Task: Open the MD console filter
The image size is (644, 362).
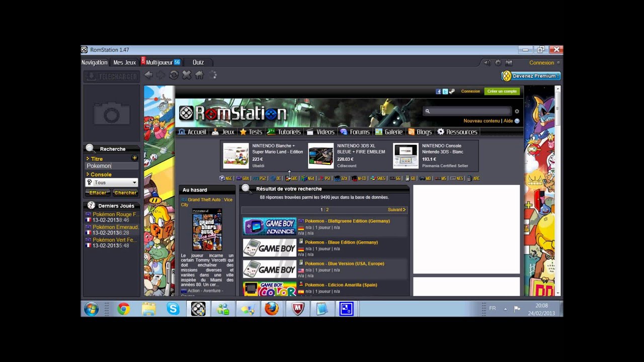Action: pyautogui.click(x=425, y=178)
